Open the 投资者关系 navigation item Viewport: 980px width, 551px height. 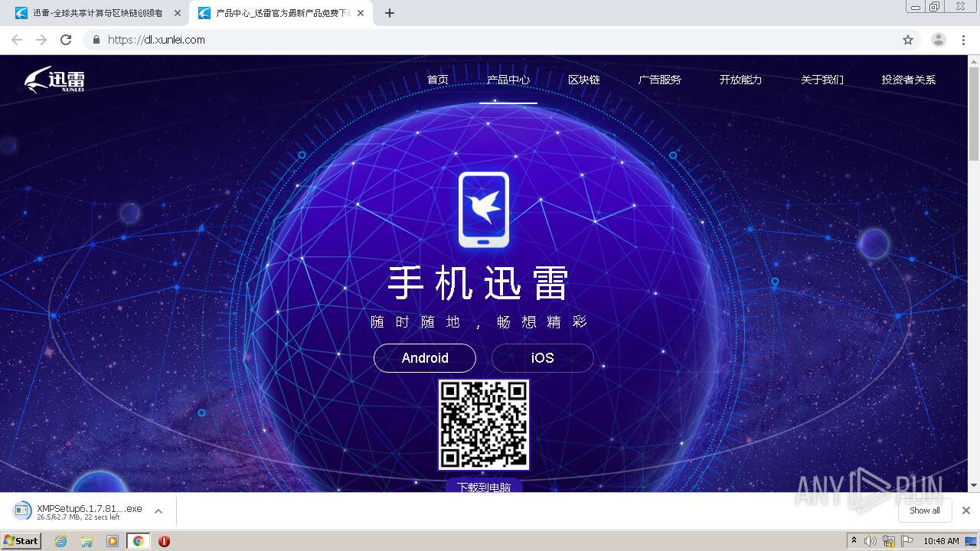908,80
